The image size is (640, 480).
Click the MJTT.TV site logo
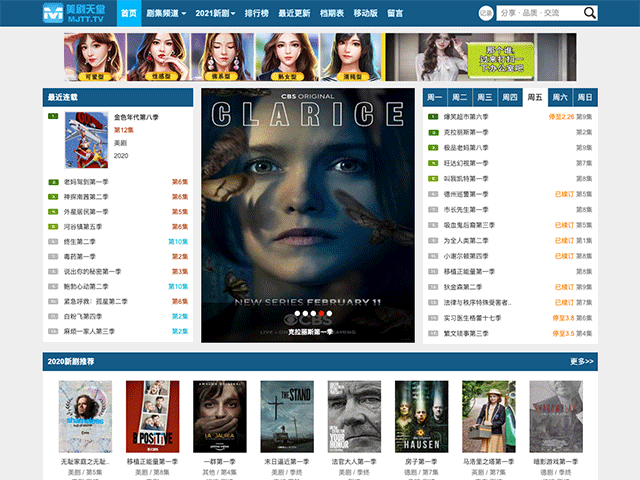point(74,13)
